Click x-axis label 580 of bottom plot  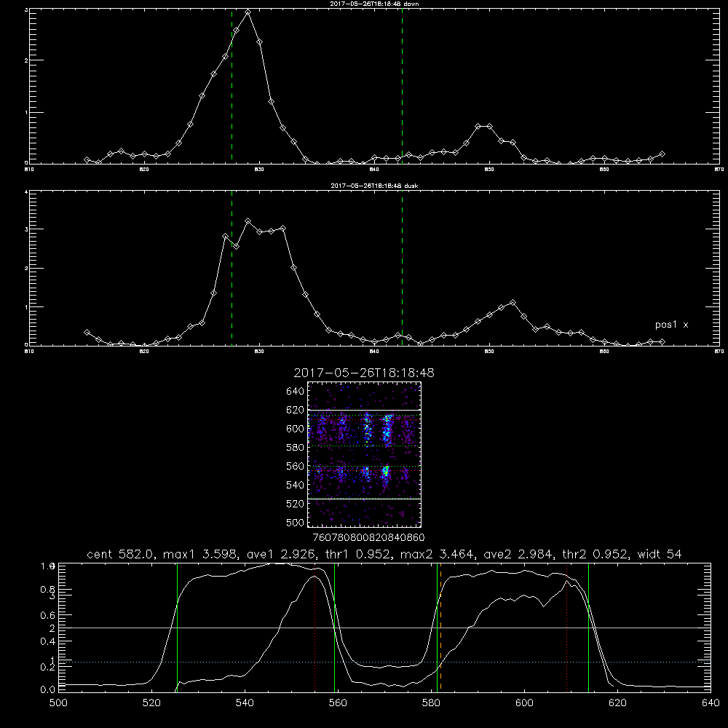pos(431,703)
